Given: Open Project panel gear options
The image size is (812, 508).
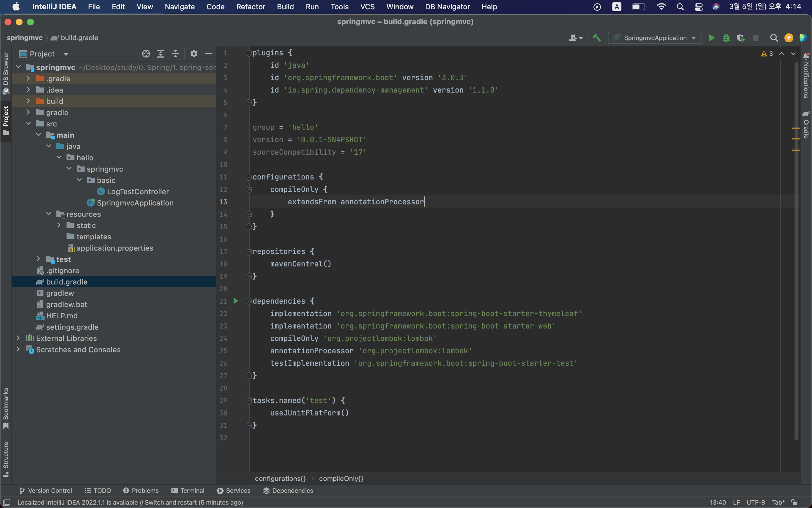Looking at the screenshot, I should (x=194, y=54).
